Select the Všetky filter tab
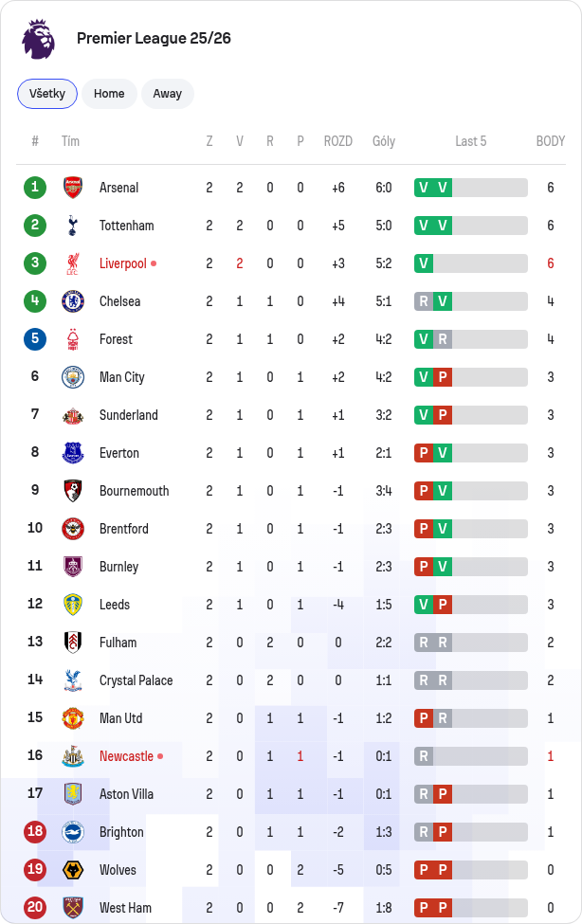582x924 pixels. coord(47,94)
